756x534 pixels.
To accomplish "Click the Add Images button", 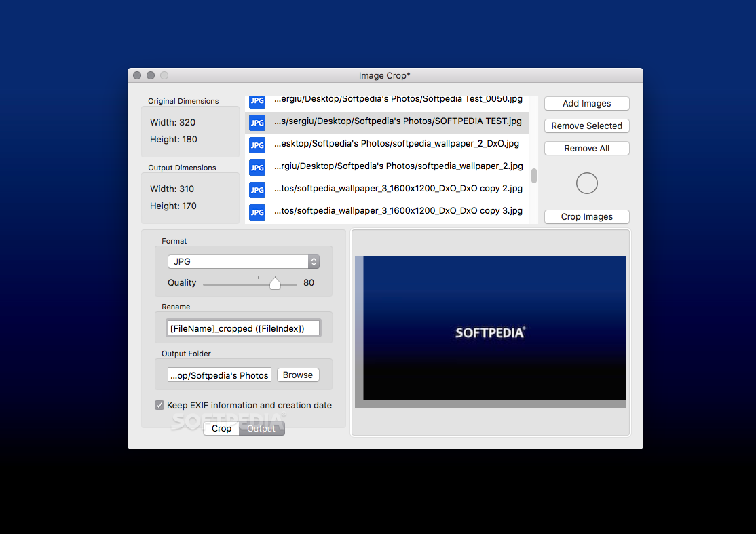I will (x=587, y=104).
